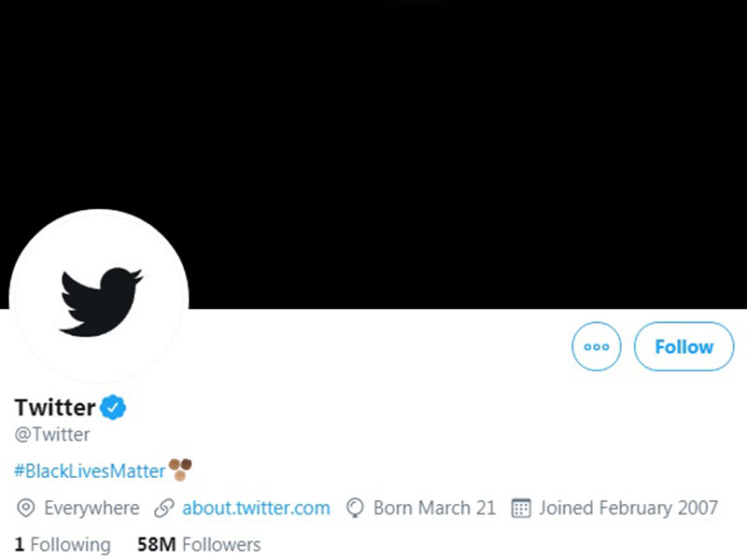View the 1 Following list
The width and height of the screenshot is (747, 560).
pos(63,544)
